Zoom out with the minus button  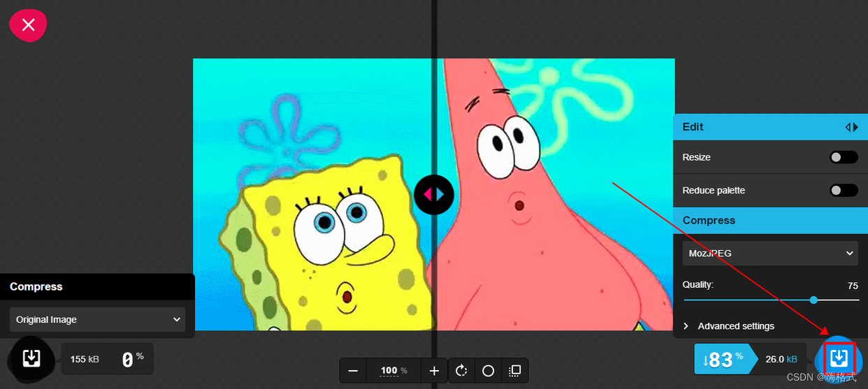[353, 371]
